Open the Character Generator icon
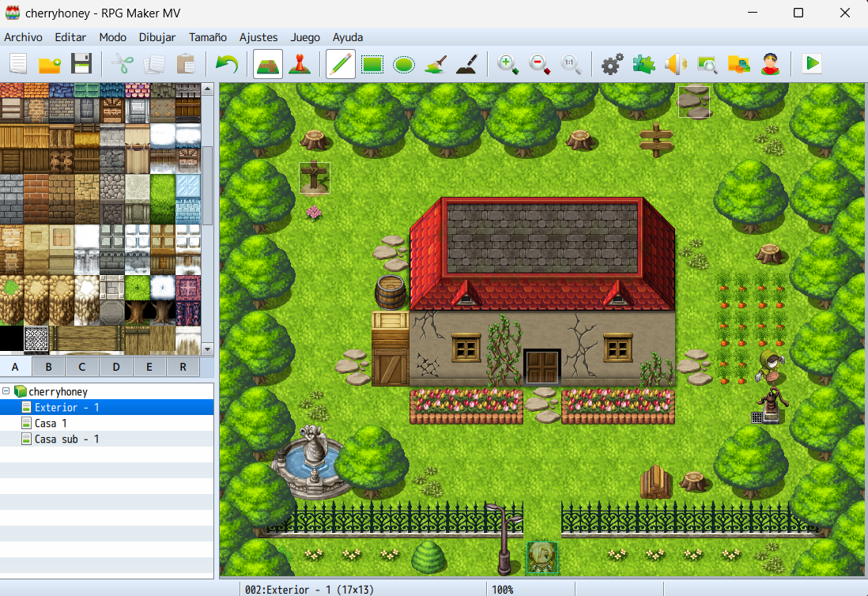868x596 pixels. 770,64
